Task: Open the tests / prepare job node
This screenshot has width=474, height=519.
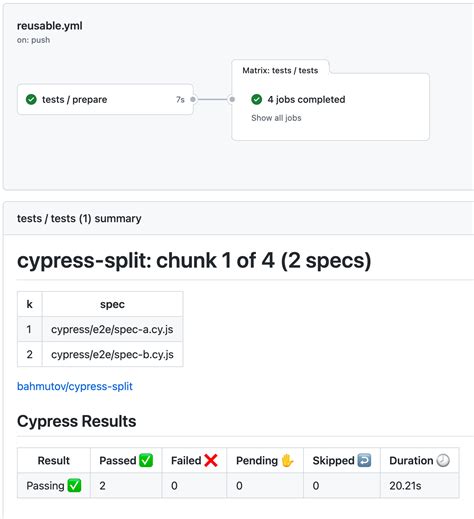Action: [105, 99]
